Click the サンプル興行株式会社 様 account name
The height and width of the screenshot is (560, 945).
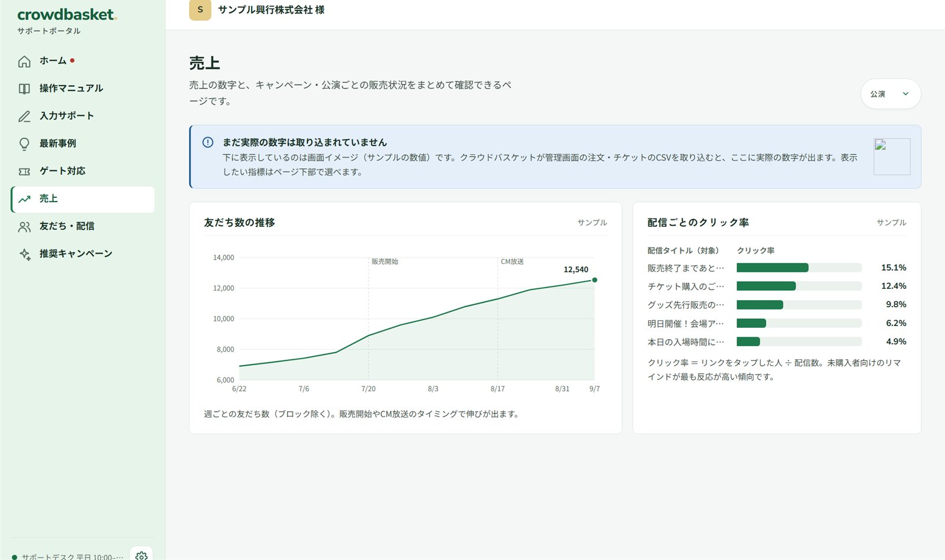[271, 9]
